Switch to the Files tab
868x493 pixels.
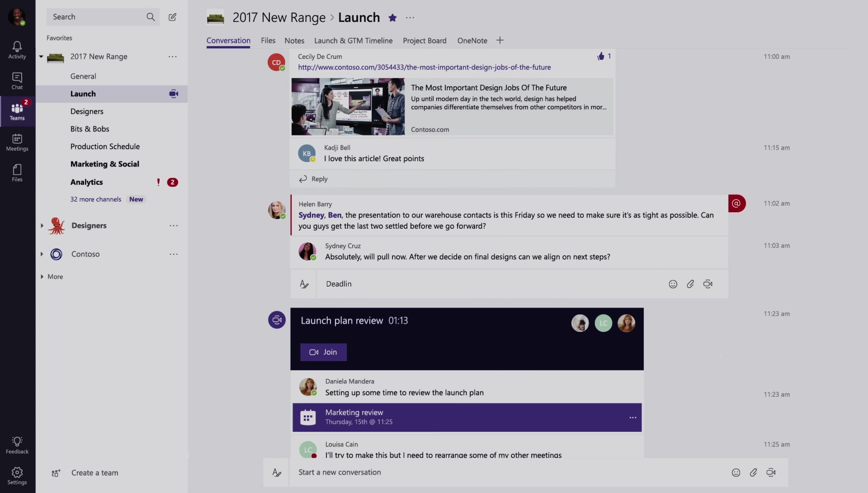(x=268, y=40)
